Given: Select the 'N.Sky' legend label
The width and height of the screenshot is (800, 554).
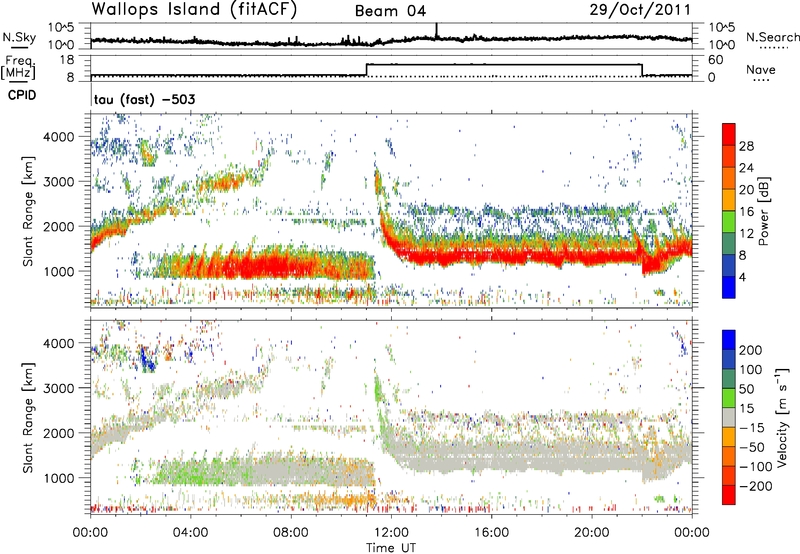Looking at the screenshot, I should click(19, 37).
